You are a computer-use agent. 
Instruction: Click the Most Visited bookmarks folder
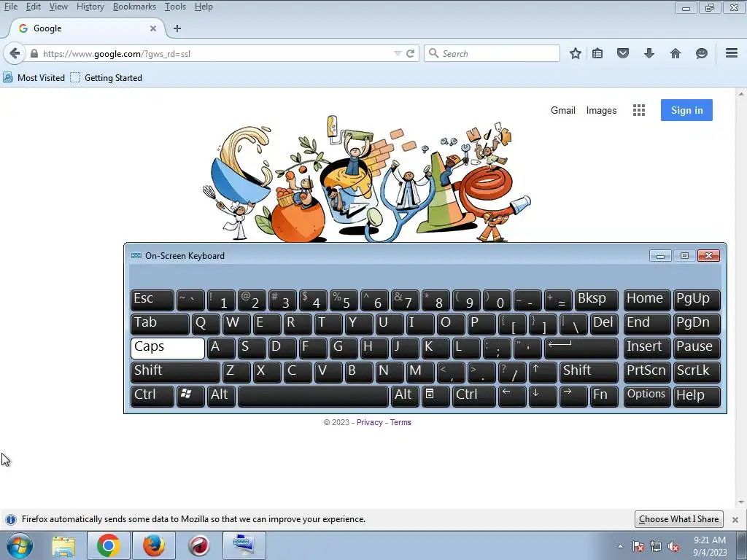coord(34,77)
